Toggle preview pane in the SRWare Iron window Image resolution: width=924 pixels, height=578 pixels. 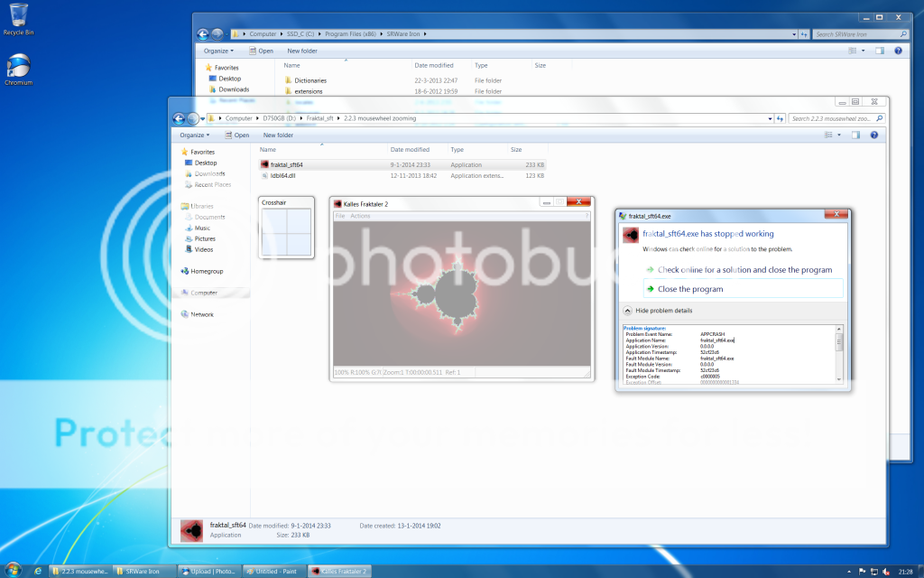pos(879,51)
